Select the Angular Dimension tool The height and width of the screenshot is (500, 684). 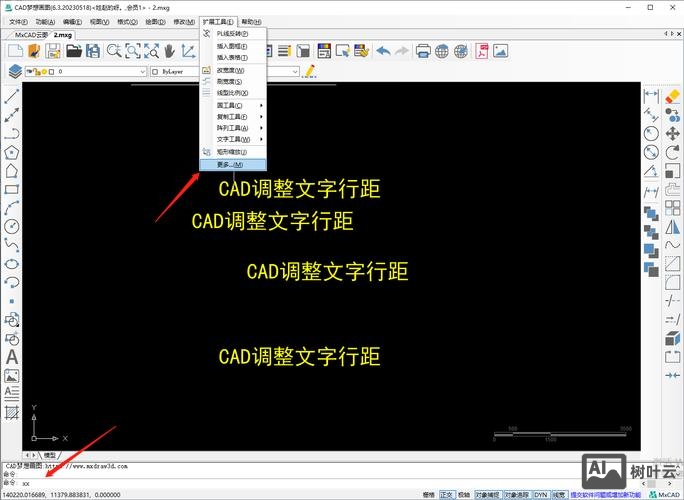tap(651, 171)
